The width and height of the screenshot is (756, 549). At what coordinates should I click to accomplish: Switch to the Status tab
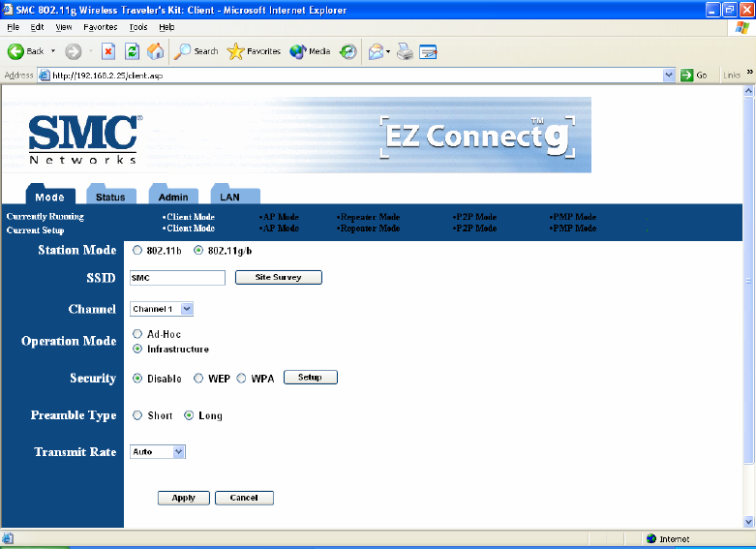(x=111, y=195)
